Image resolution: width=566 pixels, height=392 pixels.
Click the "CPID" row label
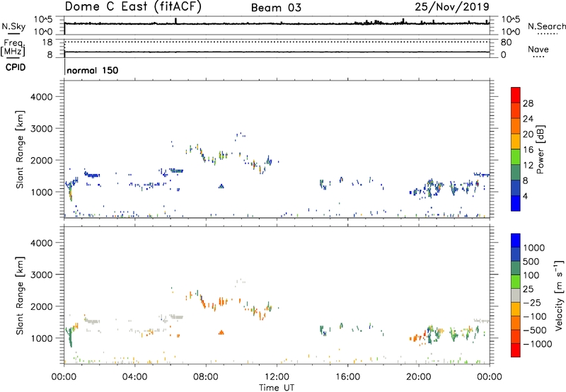click(16, 67)
